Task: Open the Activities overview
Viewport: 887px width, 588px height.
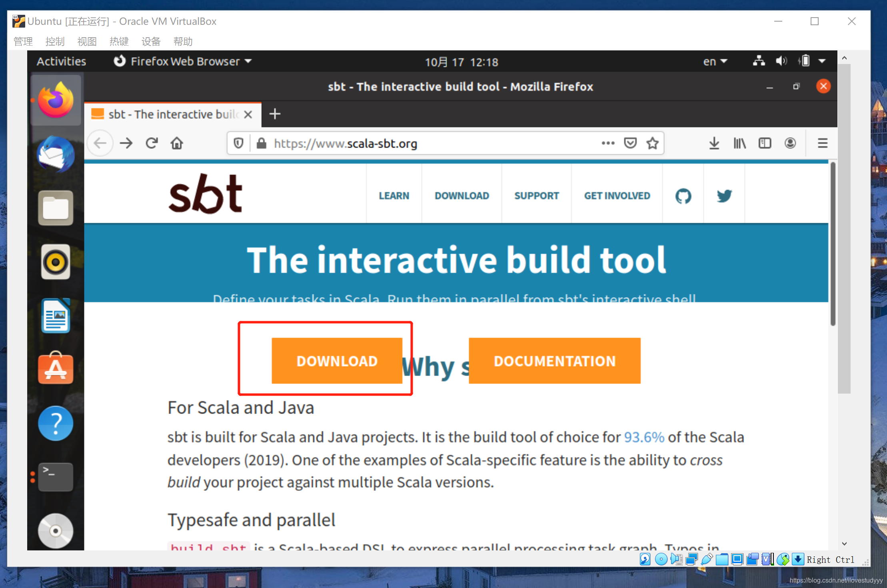Action: (x=62, y=61)
